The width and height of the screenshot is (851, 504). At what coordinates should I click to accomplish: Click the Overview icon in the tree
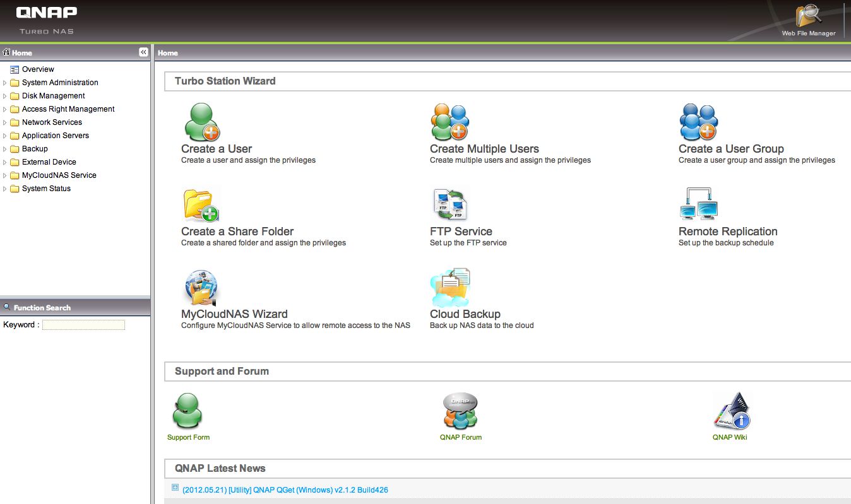click(15, 69)
